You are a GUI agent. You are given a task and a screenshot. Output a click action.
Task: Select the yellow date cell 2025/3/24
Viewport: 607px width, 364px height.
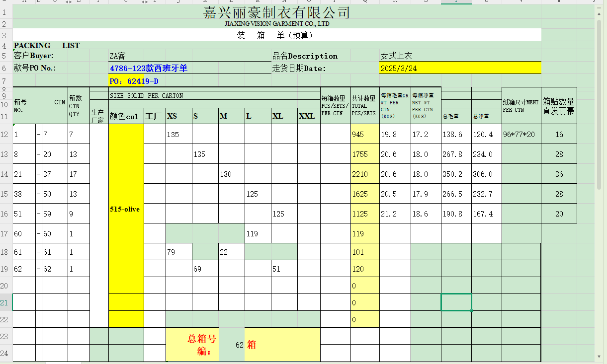pyautogui.click(x=460, y=68)
